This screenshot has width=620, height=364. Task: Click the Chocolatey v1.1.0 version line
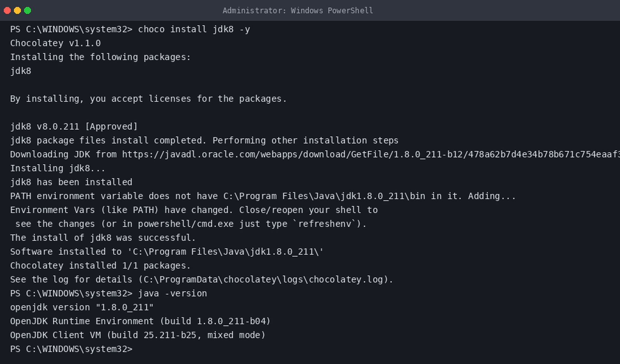coord(55,43)
